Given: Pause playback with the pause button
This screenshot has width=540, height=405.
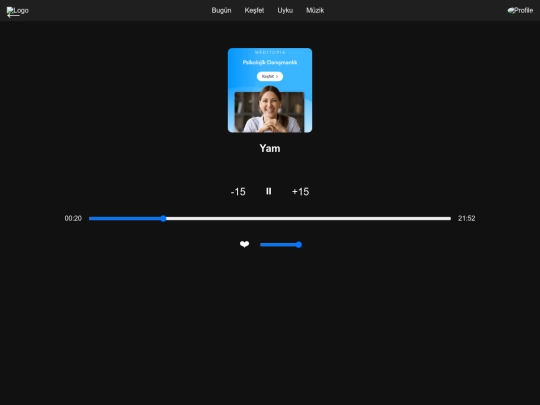Looking at the screenshot, I should click(x=269, y=191).
